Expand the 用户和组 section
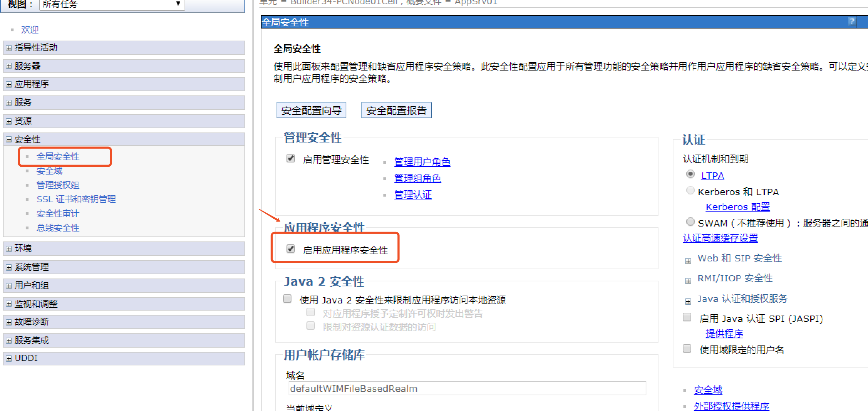This screenshot has height=411, width=868. [9, 286]
